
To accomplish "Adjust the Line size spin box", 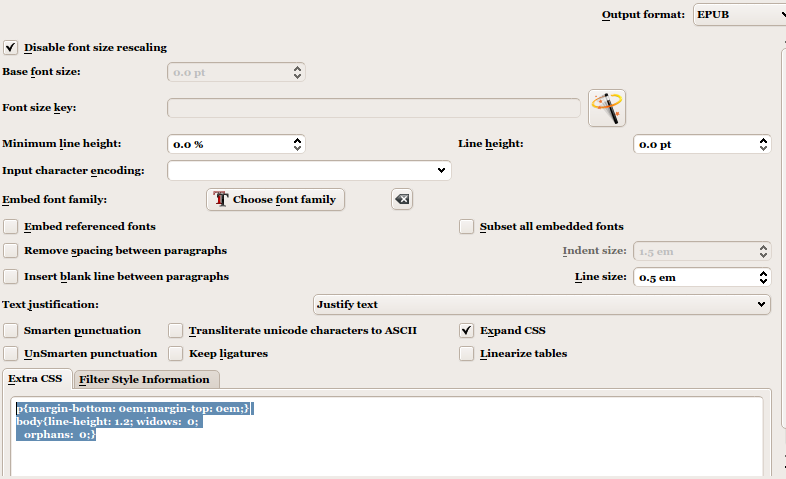I will click(763, 277).
